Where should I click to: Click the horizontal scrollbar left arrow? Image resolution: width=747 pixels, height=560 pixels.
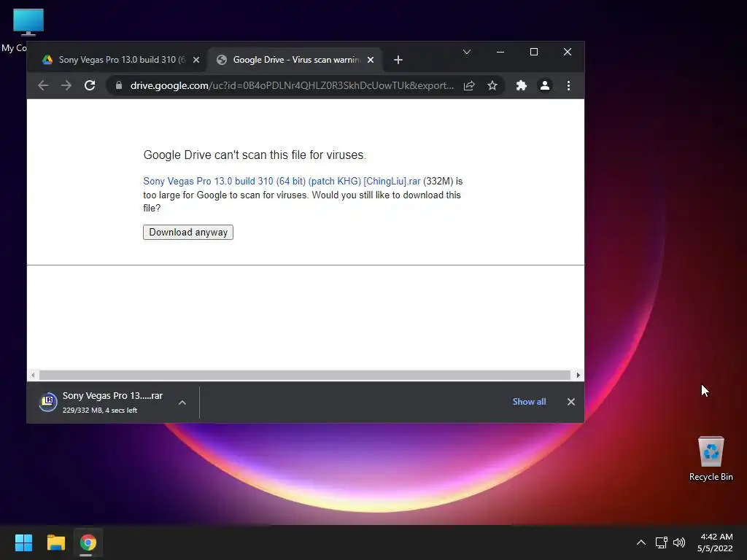pyautogui.click(x=33, y=376)
